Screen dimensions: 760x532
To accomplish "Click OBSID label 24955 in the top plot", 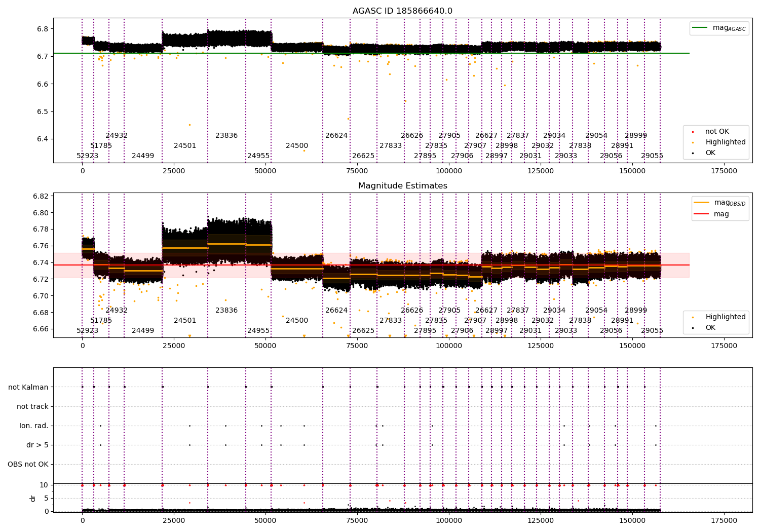I will (258, 156).
